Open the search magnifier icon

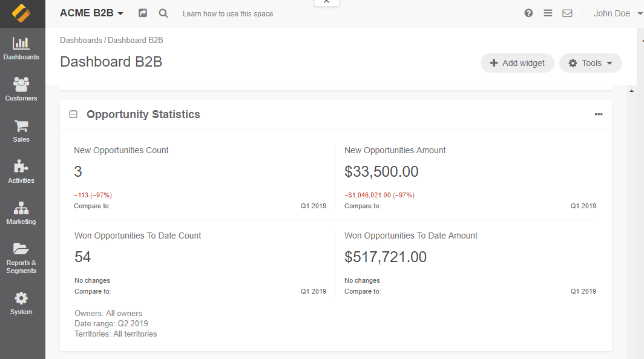coord(163,13)
